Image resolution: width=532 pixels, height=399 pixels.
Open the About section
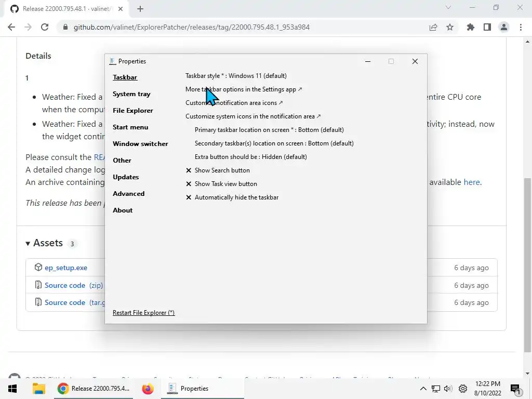pyautogui.click(x=123, y=210)
